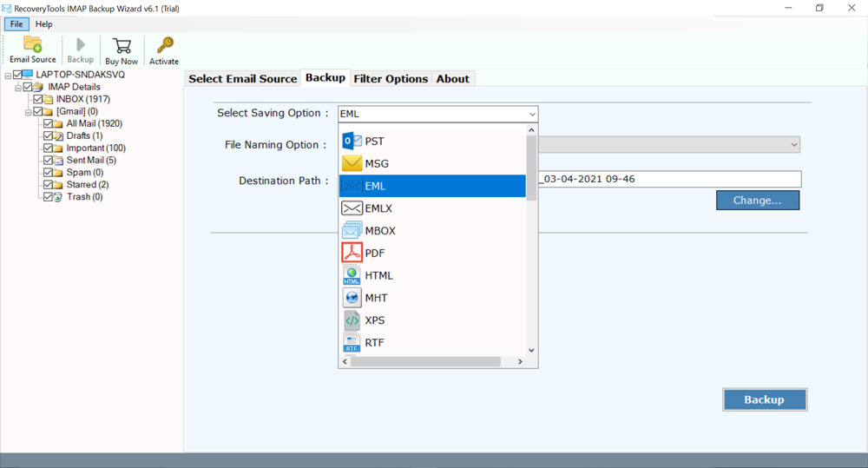Click the format list scroll-left arrow
This screenshot has height=468, width=868.
point(345,362)
